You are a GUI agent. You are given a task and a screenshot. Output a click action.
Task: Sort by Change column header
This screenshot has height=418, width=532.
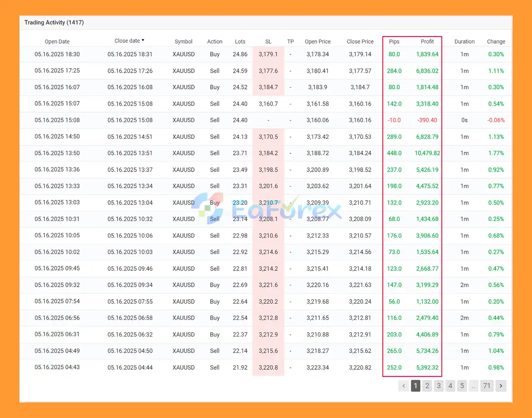pos(496,42)
